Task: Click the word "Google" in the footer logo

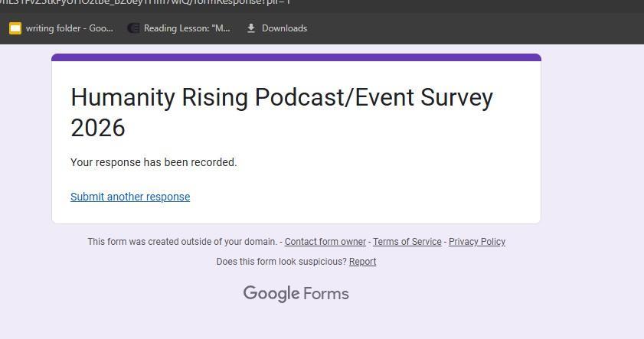Action: pyautogui.click(x=271, y=294)
